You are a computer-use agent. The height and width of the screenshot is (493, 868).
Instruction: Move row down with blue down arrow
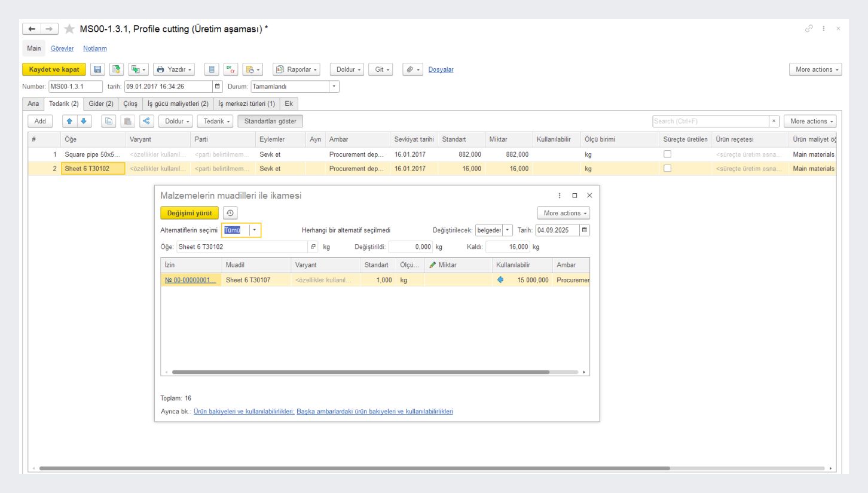pyautogui.click(x=83, y=121)
